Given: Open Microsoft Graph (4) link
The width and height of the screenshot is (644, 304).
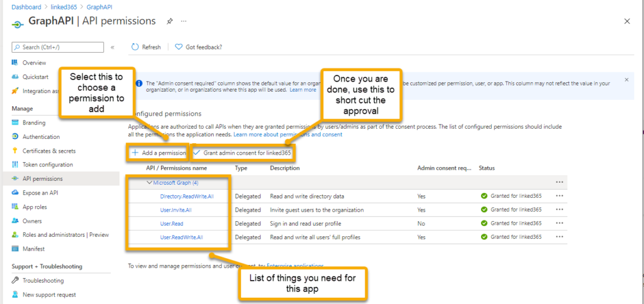Looking at the screenshot, I should (x=176, y=183).
